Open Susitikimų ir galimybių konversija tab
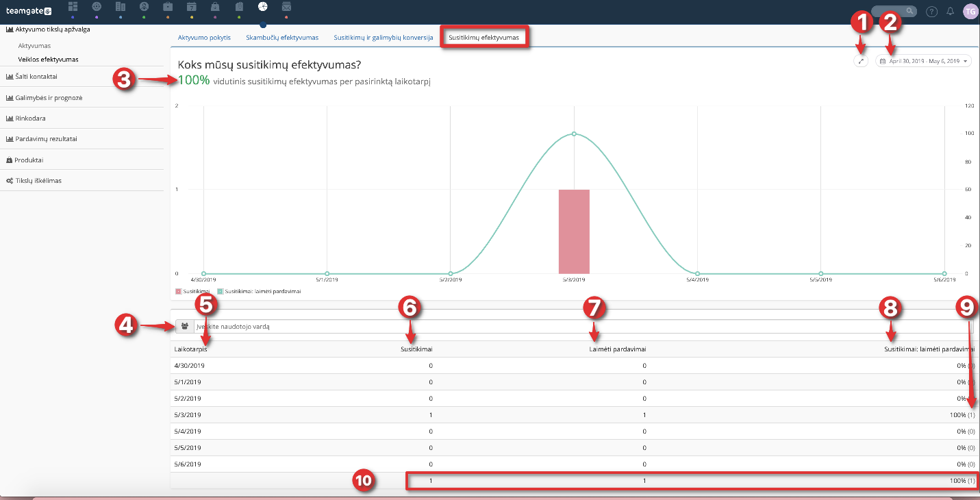 point(383,37)
